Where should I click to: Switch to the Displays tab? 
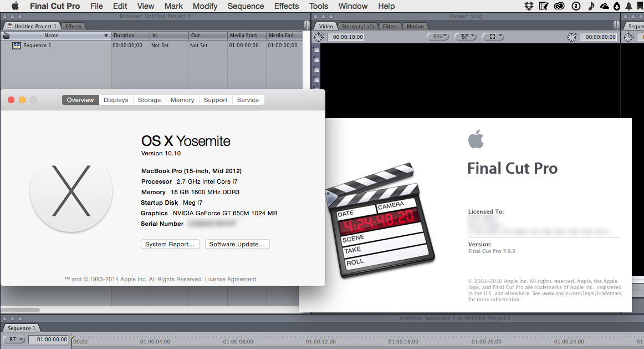click(116, 100)
